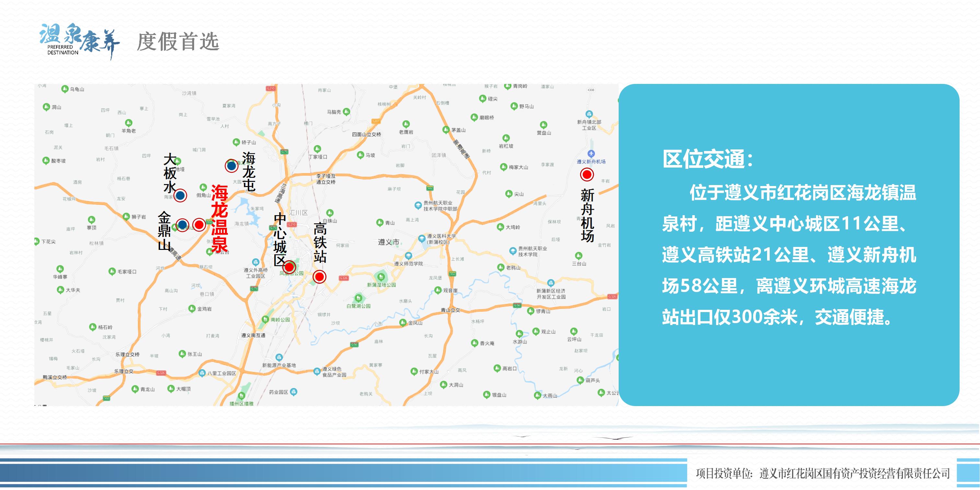Click the red marker under 高铁站 label
The image size is (980, 490).
(319, 276)
